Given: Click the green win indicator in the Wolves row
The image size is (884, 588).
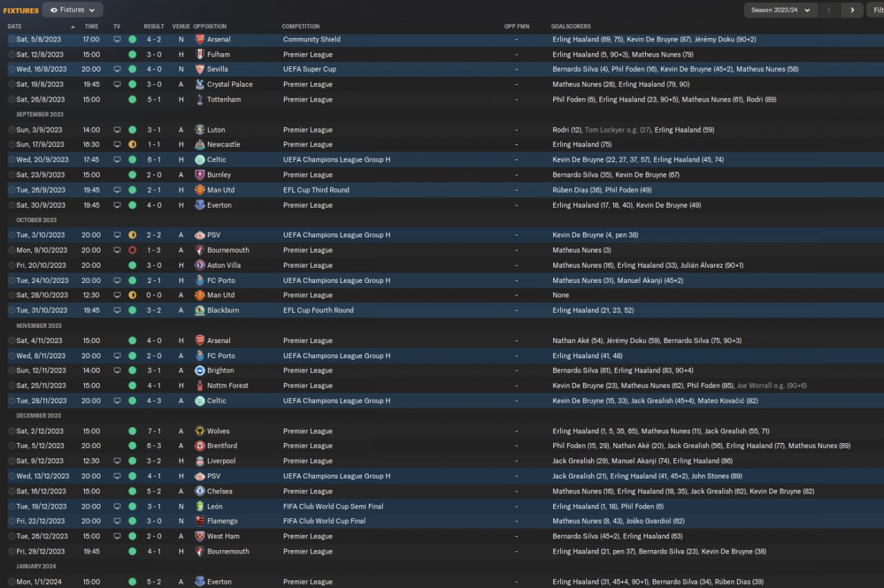Looking at the screenshot, I should click(x=133, y=431).
